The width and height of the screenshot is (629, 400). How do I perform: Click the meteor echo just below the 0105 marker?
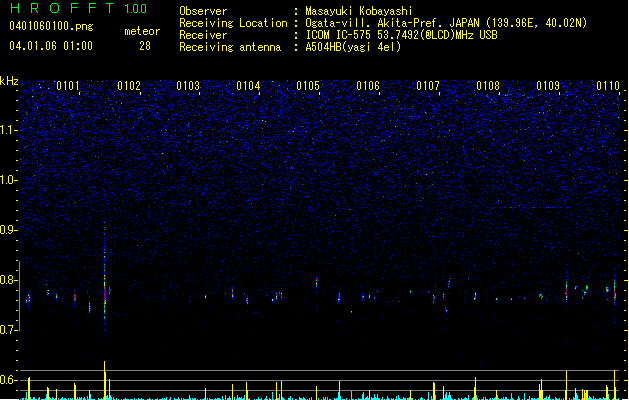coord(317,282)
